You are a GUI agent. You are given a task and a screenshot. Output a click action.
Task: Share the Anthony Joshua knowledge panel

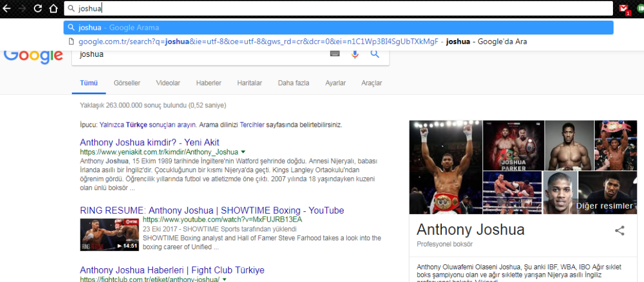(619, 230)
